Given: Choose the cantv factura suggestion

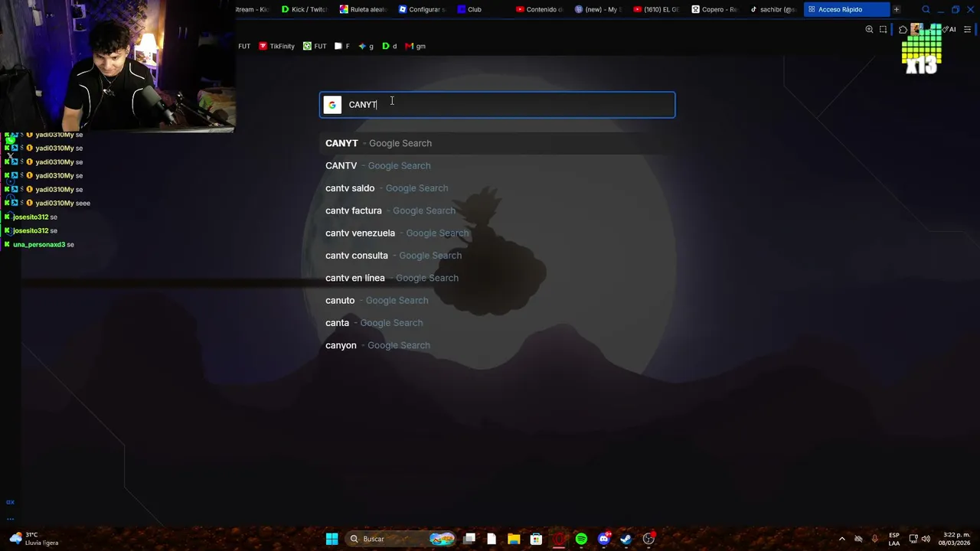Looking at the screenshot, I should tap(497, 210).
